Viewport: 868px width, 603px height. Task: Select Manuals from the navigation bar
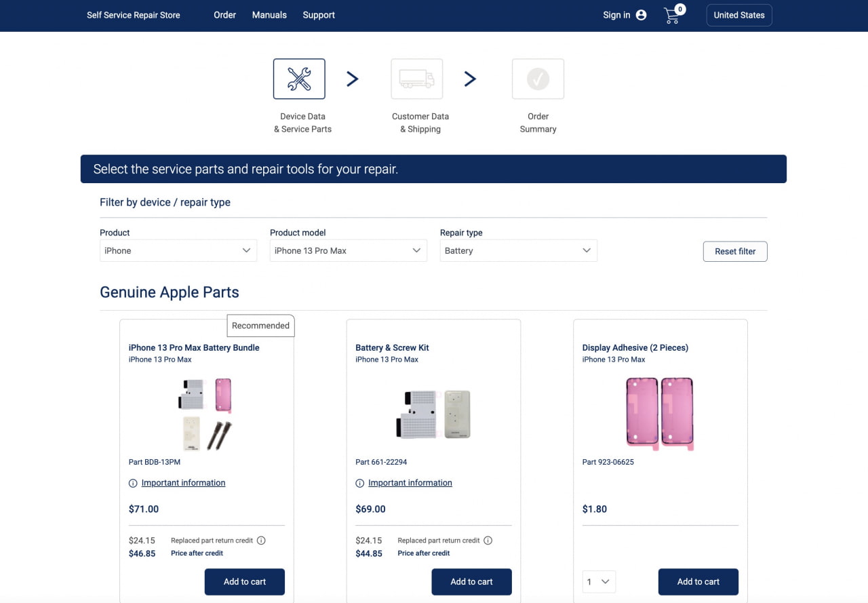[269, 14]
